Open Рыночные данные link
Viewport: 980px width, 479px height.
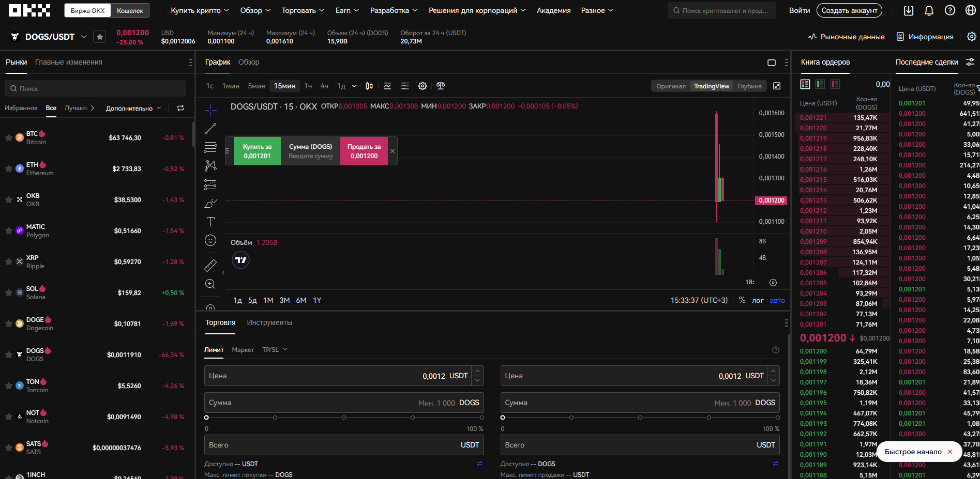[847, 37]
